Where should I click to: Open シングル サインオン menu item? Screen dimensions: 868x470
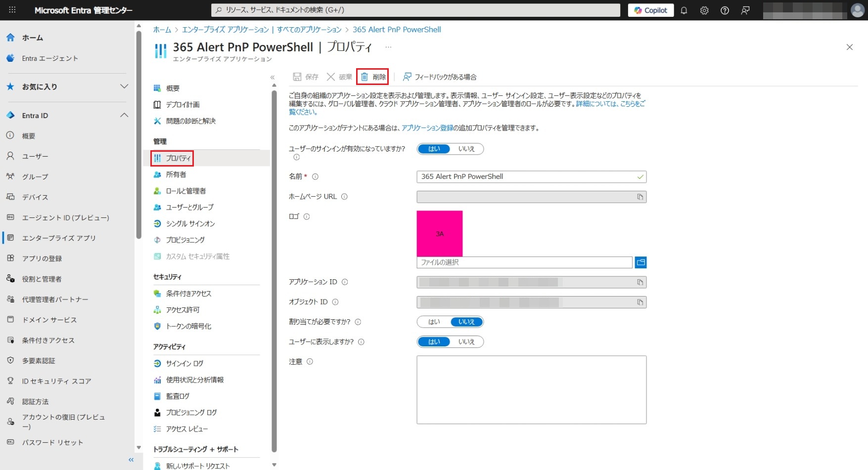pos(190,223)
